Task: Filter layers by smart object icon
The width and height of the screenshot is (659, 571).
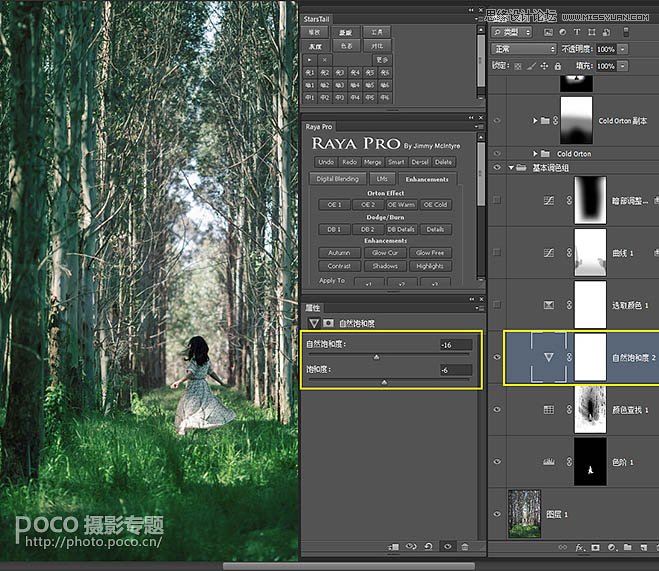Action: point(606,32)
